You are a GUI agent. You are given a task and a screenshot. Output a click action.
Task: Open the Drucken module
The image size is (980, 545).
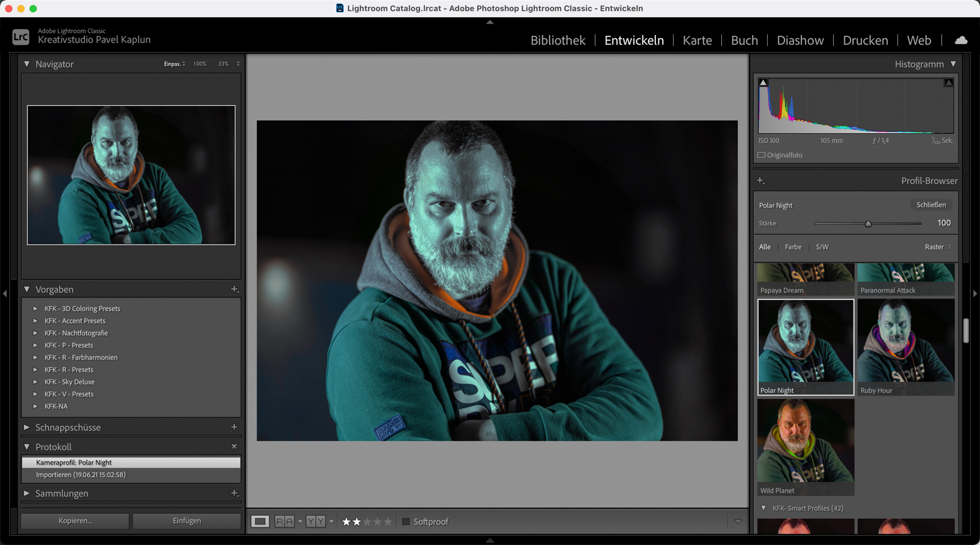tap(865, 40)
